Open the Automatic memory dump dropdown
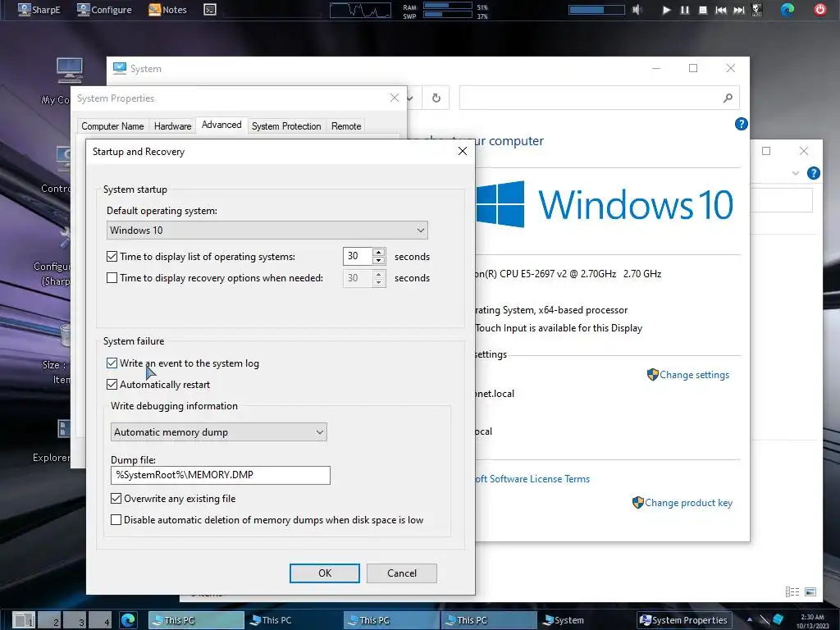 (x=218, y=431)
